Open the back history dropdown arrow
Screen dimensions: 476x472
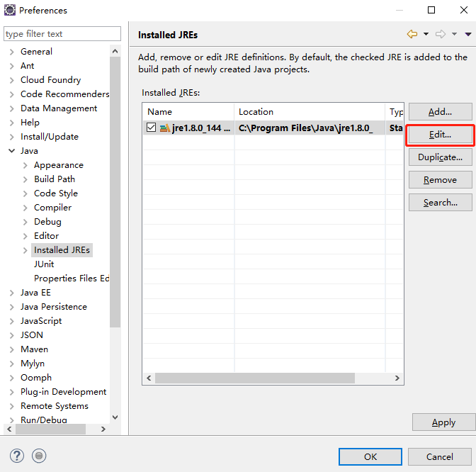(426, 34)
